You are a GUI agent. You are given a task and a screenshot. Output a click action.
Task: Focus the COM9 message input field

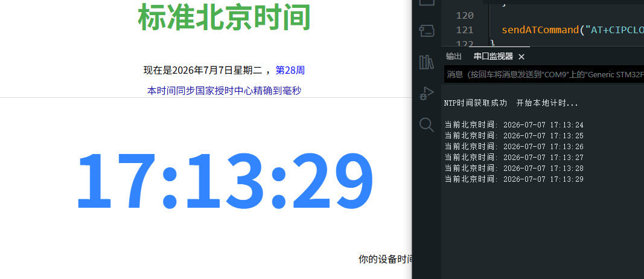click(544, 74)
